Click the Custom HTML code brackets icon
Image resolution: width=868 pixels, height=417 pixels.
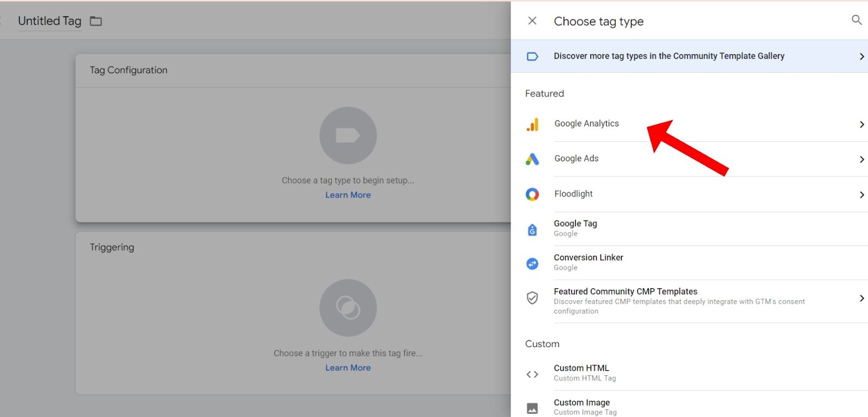point(533,374)
